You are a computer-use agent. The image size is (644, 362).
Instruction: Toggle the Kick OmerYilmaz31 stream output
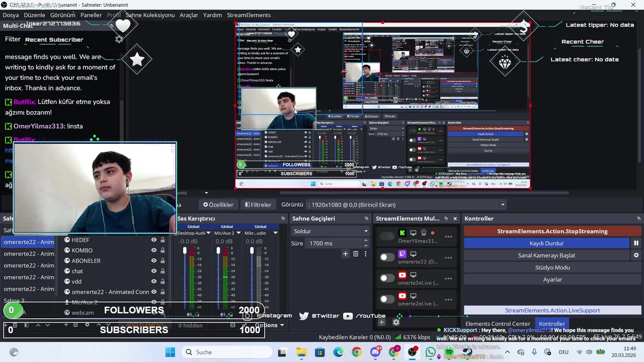pos(387,236)
